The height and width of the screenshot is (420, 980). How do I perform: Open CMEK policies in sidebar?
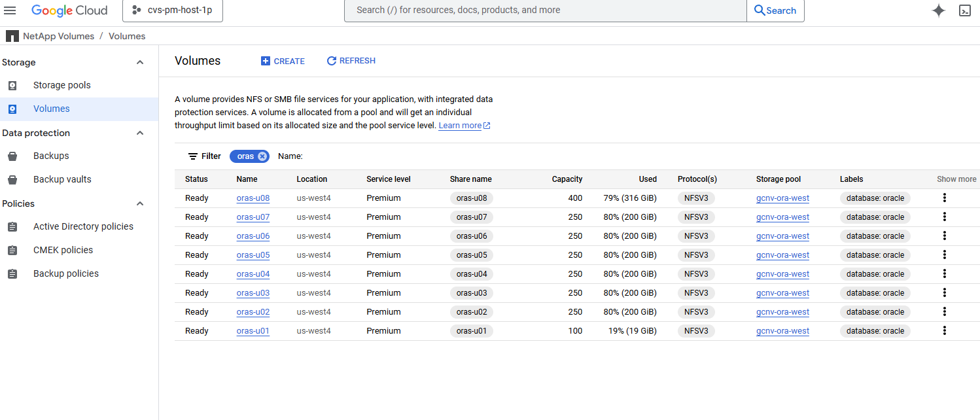pyautogui.click(x=63, y=251)
